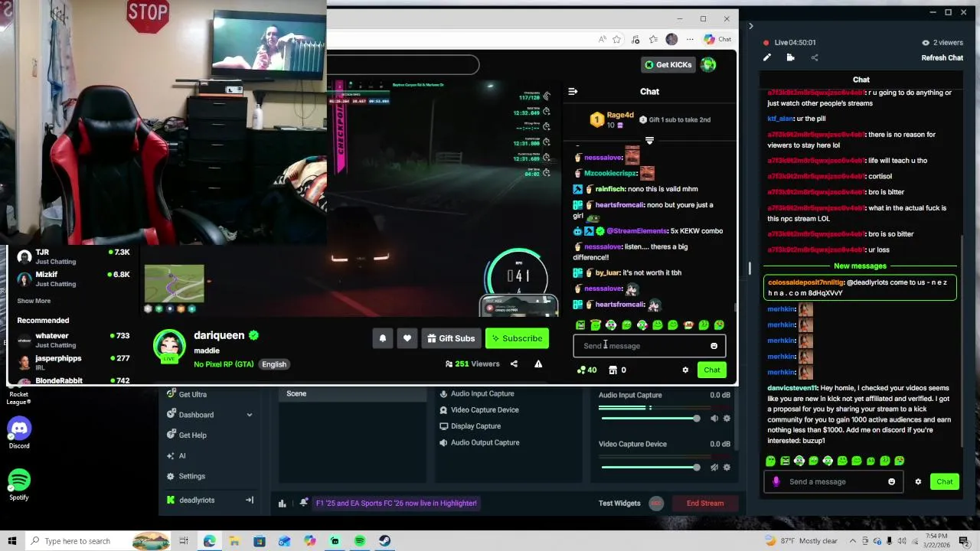Open settings gear for Audio Input Capture mixer
This screenshot has width=980, height=551.
pos(727,419)
